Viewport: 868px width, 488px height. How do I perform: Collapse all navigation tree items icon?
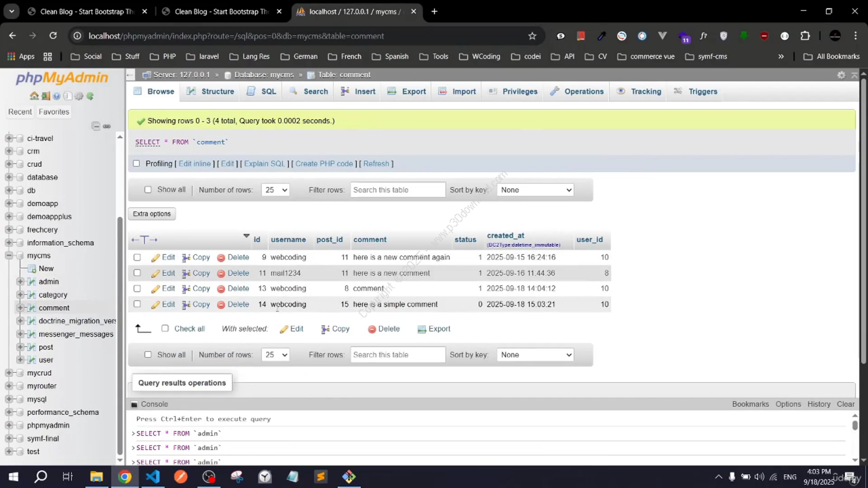(x=96, y=126)
